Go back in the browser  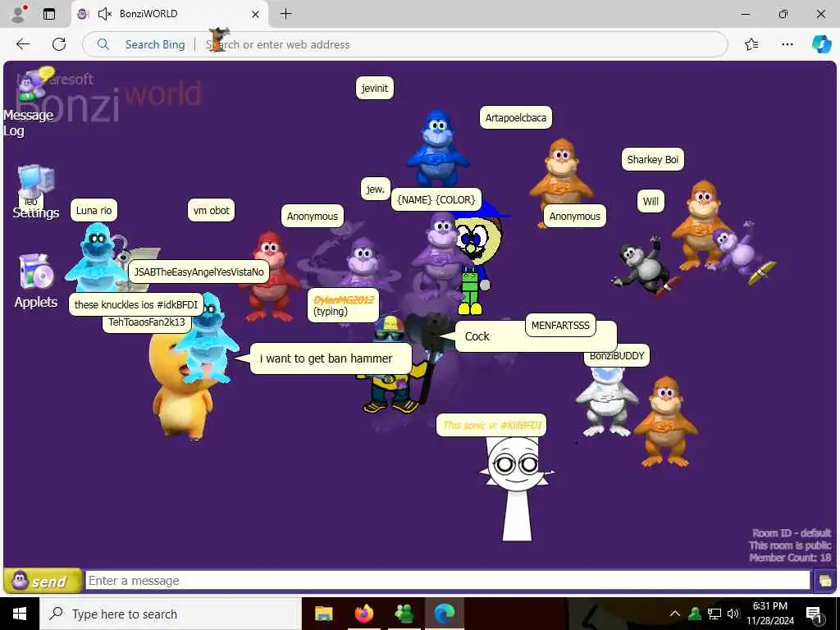tap(23, 44)
